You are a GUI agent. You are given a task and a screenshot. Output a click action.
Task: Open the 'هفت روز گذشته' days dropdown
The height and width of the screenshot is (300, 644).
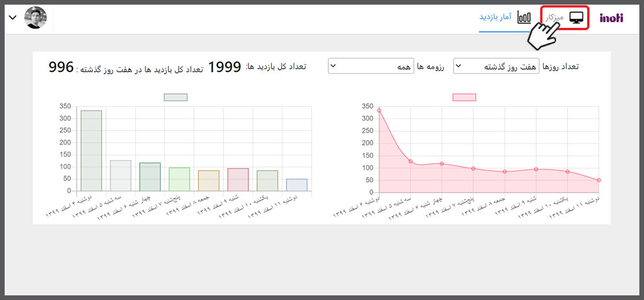pos(496,66)
